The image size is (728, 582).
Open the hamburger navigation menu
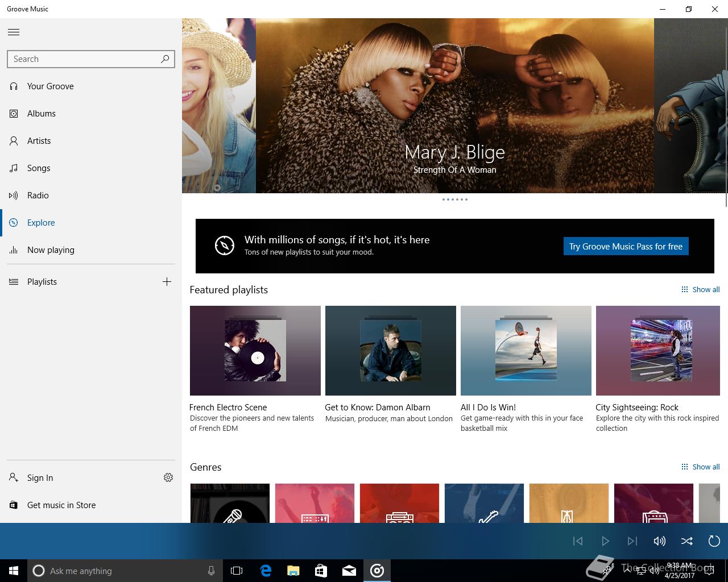(14, 32)
